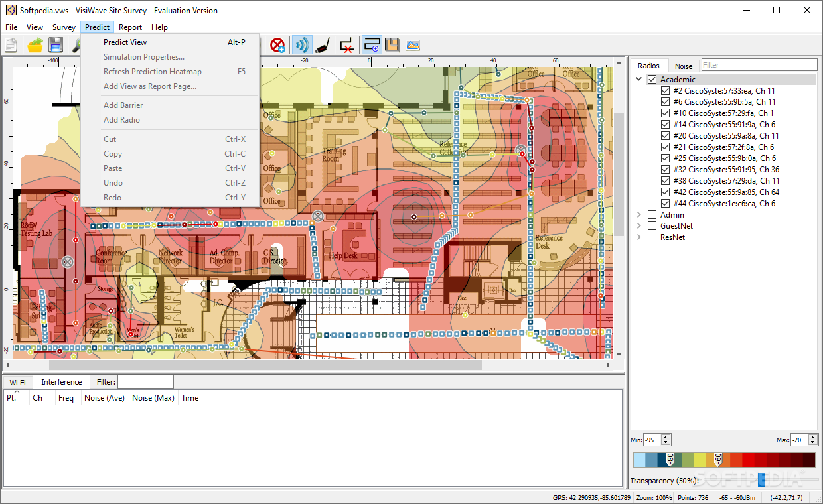
Task: Uncheck radio #21 CiscoSyste:57:2f:8a
Action: tap(665, 147)
